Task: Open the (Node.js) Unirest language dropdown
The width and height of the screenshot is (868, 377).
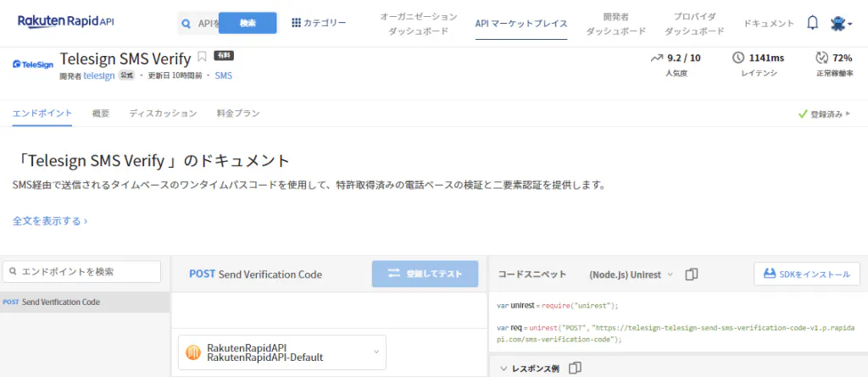Action: pyautogui.click(x=631, y=274)
